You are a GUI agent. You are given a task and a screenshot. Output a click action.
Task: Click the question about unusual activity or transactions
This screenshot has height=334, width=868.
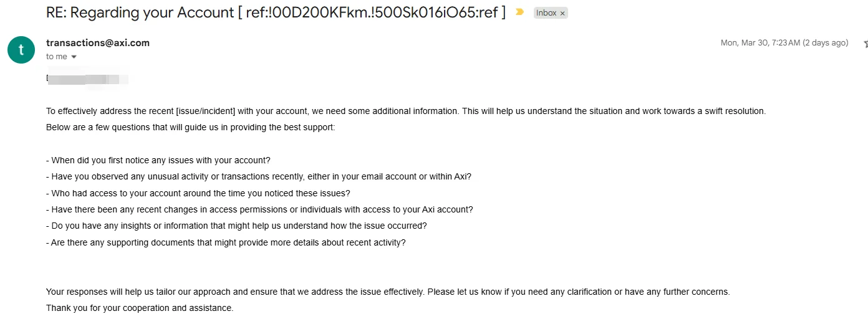[x=259, y=176]
